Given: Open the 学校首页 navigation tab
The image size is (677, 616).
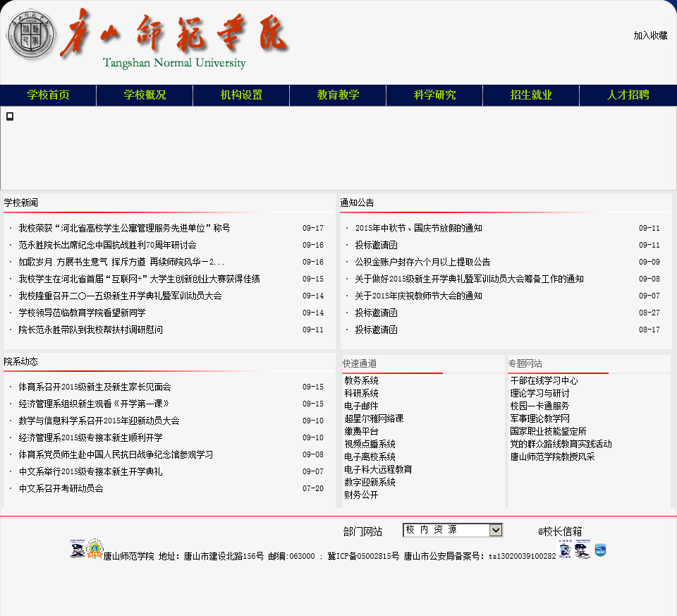Looking at the screenshot, I should pyautogui.click(x=49, y=95).
